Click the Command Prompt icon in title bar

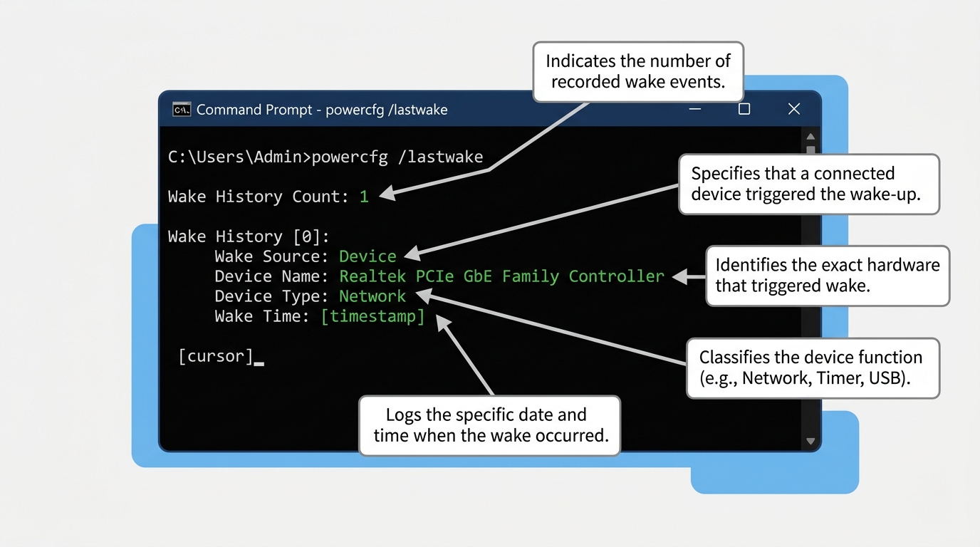182,110
